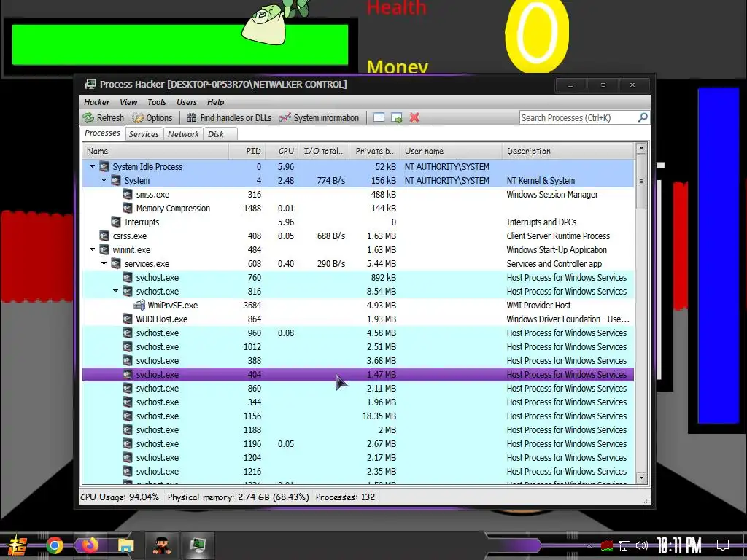The width and height of the screenshot is (747, 560).
Task: Launch Firefox from the taskbar
Action: pyautogui.click(x=90, y=545)
